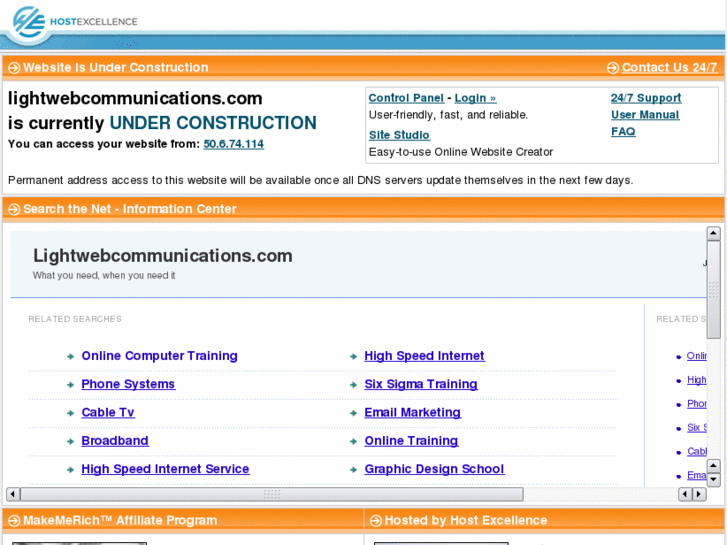Follow the Login » link
The image size is (727, 545).
pos(475,98)
